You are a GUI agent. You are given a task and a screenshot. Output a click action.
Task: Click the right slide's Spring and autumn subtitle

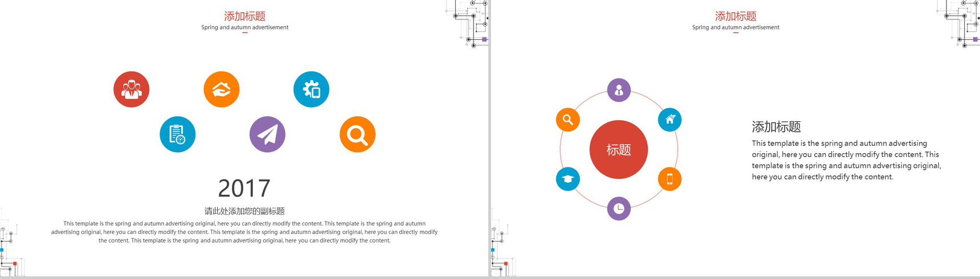tap(736, 27)
